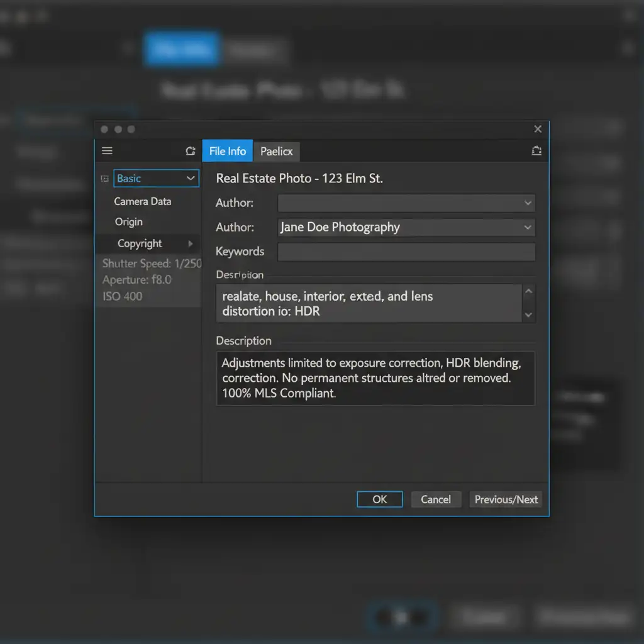This screenshot has width=644, height=644.
Task: Click the scroll down arrow in keywords box
Action: click(528, 314)
